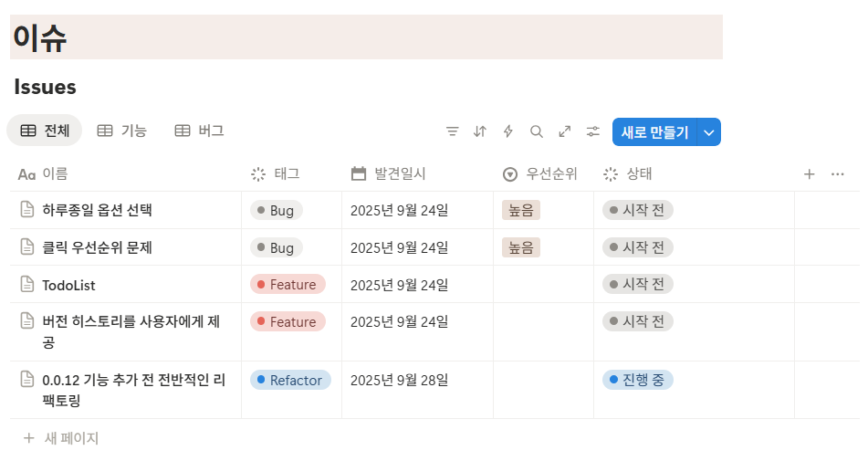Click the date 2025년 9월 28일
This screenshot has width=868, height=461.
pyautogui.click(x=399, y=380)
